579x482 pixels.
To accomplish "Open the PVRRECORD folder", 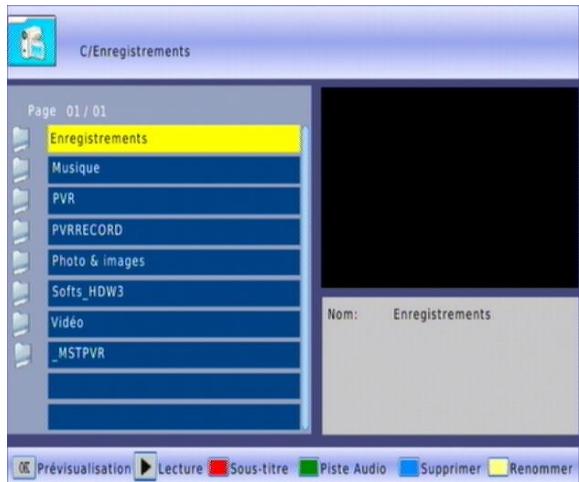I will (174, 232).
